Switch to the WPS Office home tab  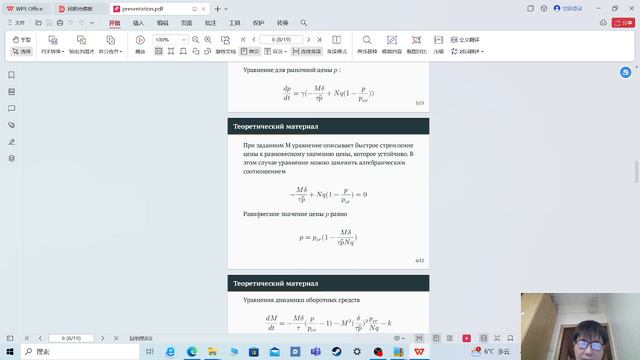click(26, 9)
